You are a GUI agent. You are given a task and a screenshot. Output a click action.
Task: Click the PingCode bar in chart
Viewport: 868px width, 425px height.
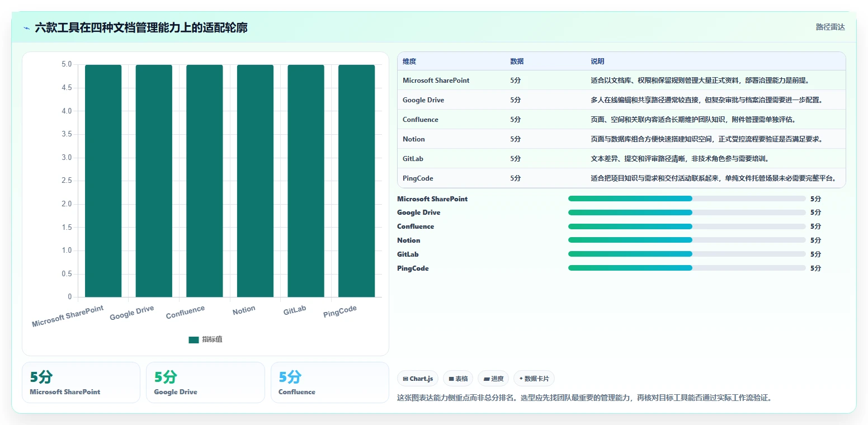click(x=356, y=181)
